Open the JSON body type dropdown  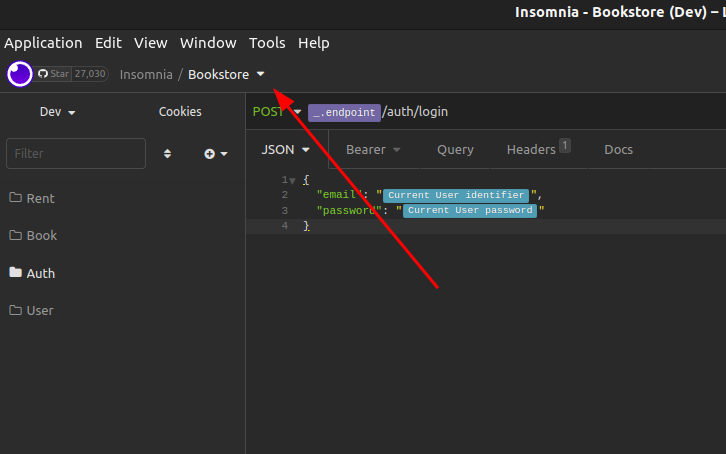tap(285, 149)
